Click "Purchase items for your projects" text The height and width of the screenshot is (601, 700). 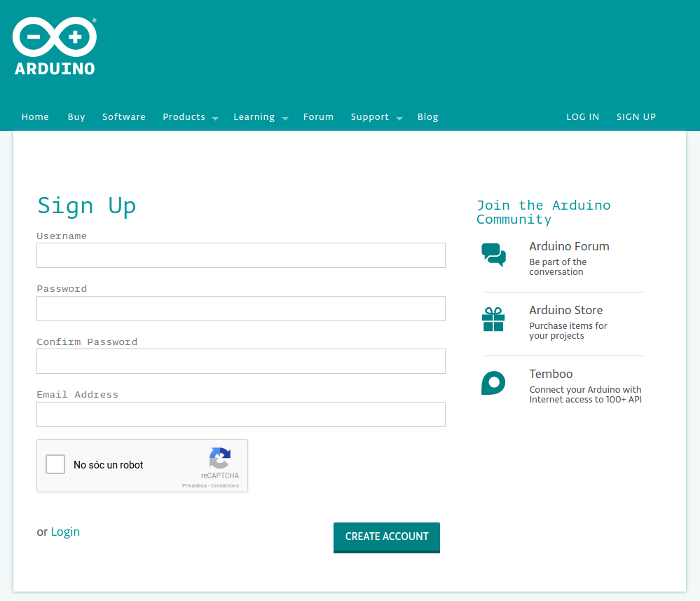[x=568, y=331]
